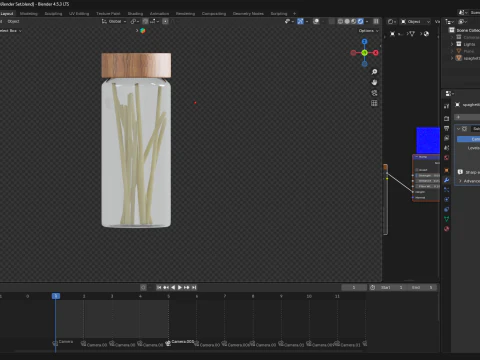
Task: Open the Material properties tab
Action: [447, 229]
